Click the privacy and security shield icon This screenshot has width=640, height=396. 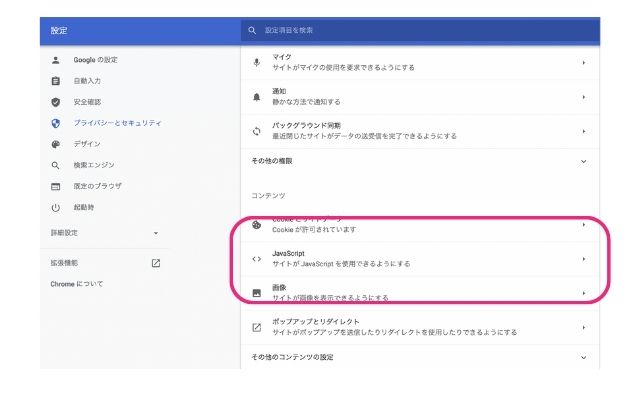coord(56,123)
